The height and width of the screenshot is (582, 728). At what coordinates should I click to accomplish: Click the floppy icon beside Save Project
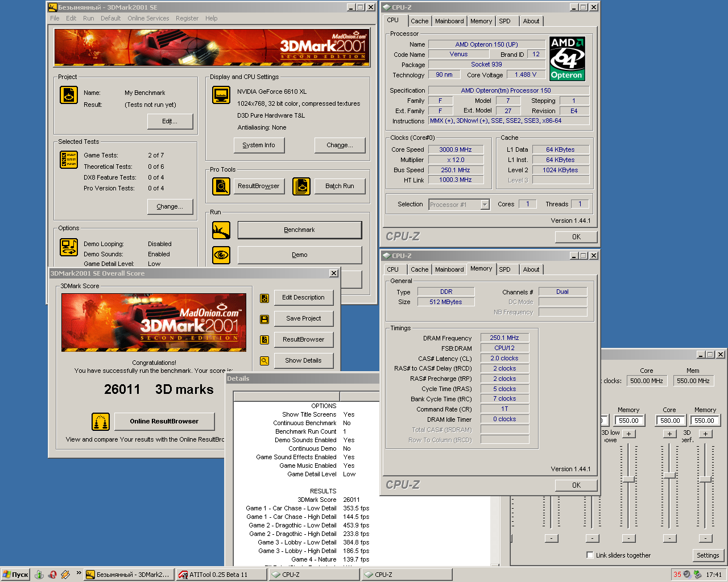click(264, 319)
